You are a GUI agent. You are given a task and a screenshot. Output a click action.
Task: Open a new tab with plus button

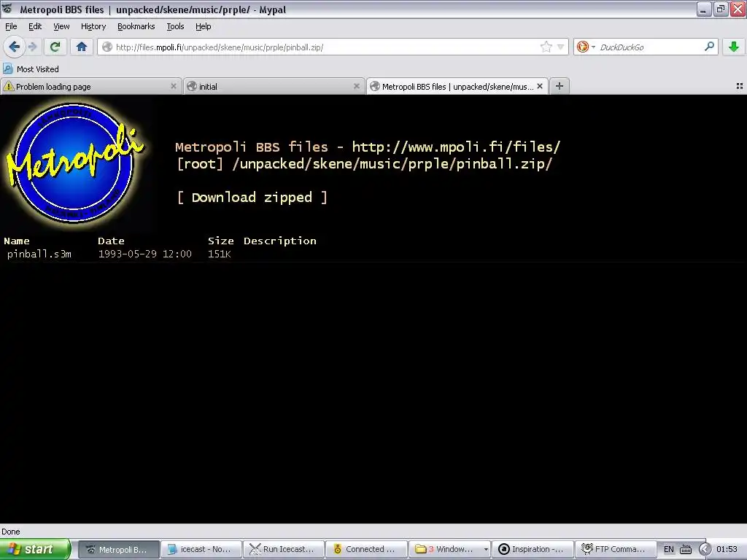pos(560,86)
